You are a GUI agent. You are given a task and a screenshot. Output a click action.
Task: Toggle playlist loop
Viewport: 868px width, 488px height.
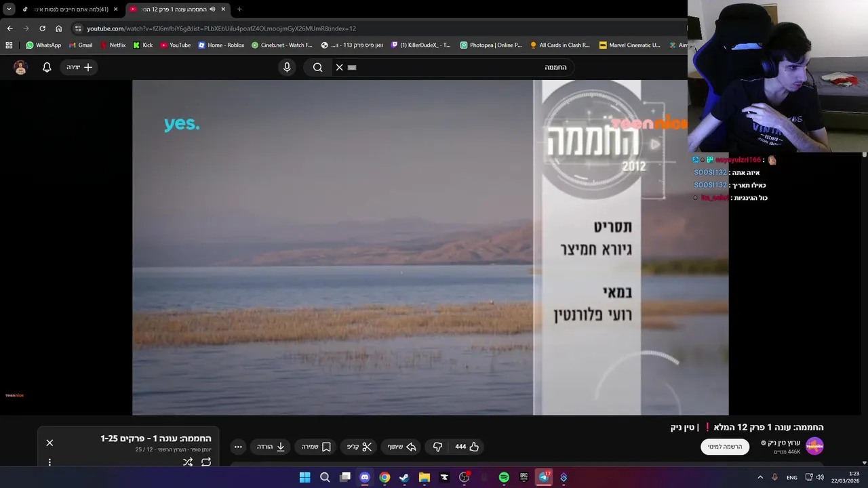click(206, 462)
